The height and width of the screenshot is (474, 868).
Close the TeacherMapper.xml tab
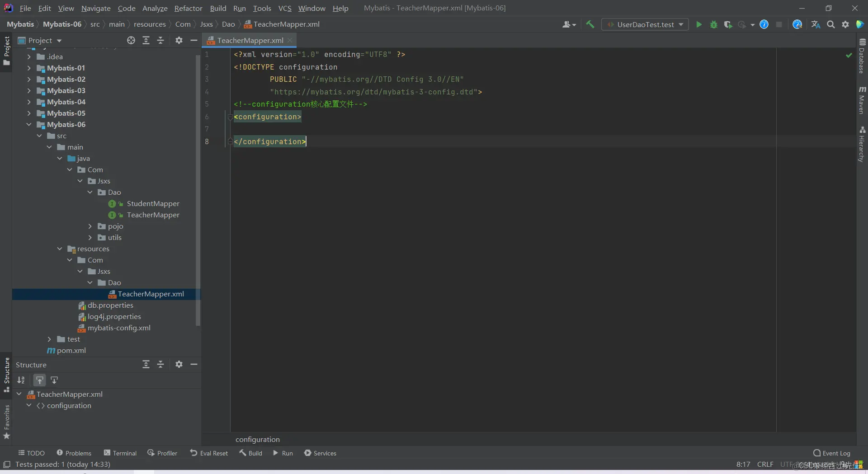click(290, 40)
